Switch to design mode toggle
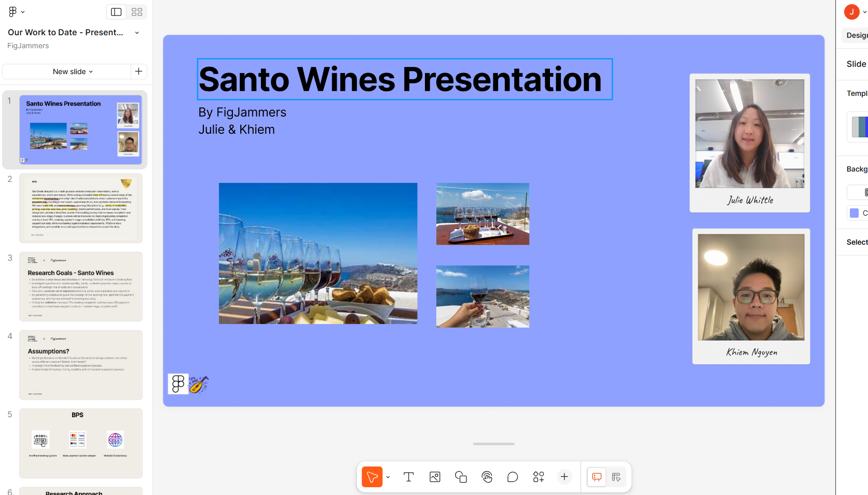The height and width of the screenshot is (495, 868). [x=616, y=477]
